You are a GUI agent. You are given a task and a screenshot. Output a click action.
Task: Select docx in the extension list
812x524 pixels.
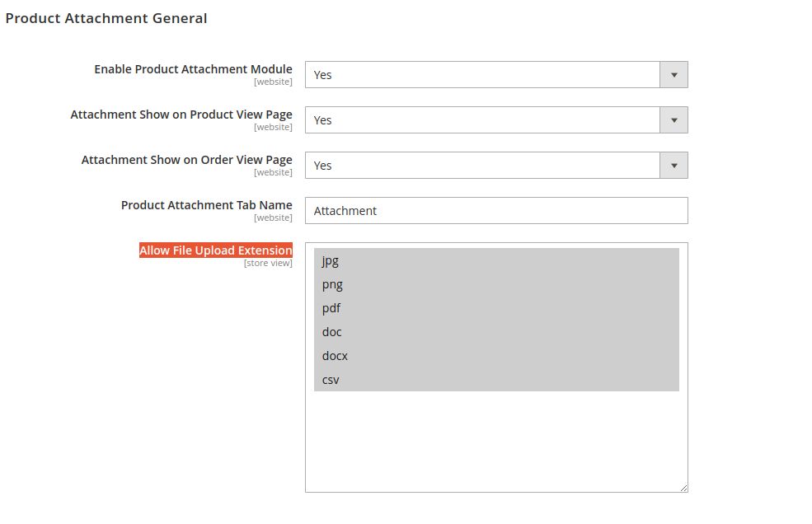point(496,356)
